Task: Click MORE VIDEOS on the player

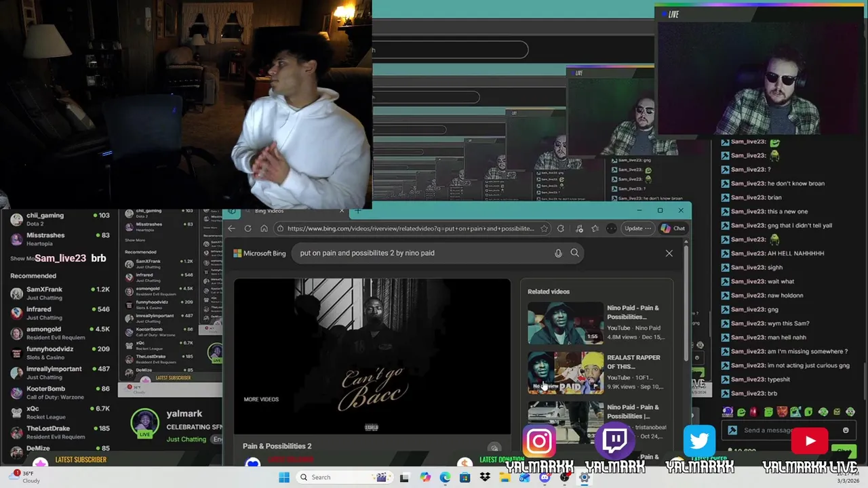Action: point(261,399)
